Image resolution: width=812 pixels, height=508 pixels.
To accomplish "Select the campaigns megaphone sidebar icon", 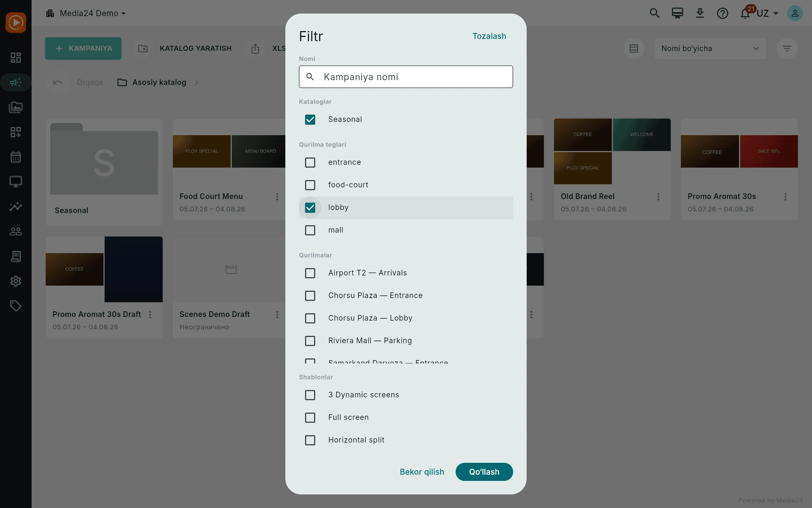I will pyautogui.click(x=16, y=82).
